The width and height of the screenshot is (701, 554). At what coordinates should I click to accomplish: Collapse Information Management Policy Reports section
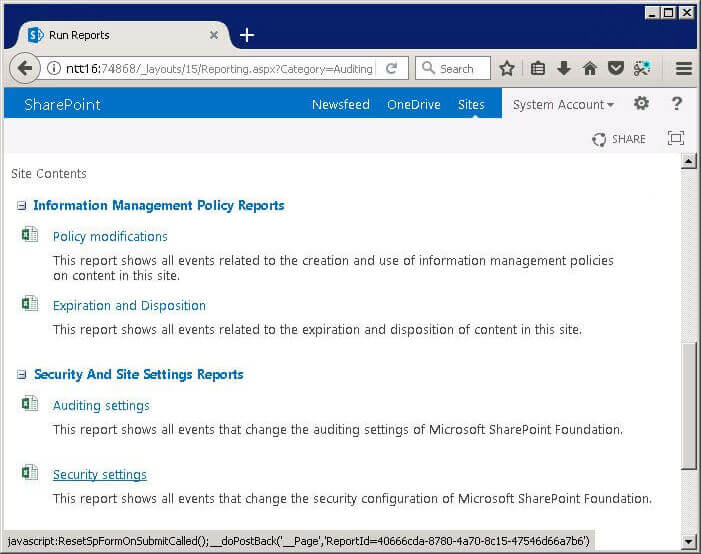point(21,206)
